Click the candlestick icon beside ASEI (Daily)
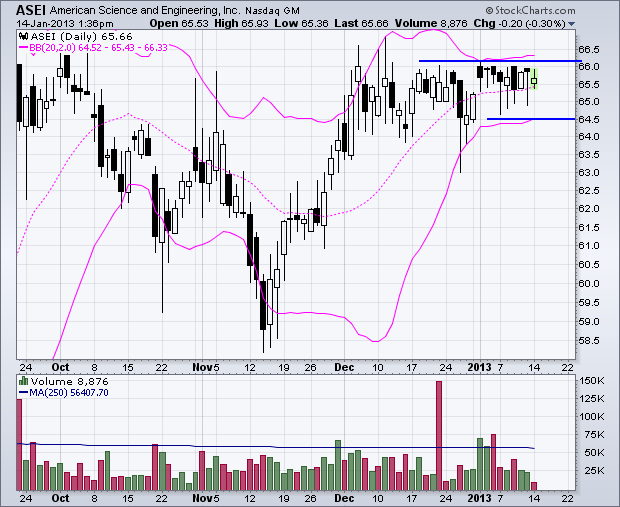The image size is (620, 507). pyautogui.click(x=23, y=37)
